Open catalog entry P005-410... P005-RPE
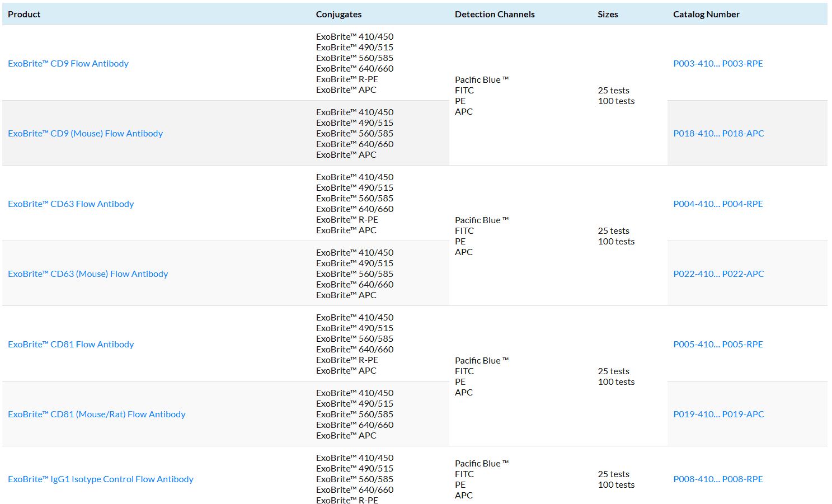 pyautogui.click(x=718, y=345)
